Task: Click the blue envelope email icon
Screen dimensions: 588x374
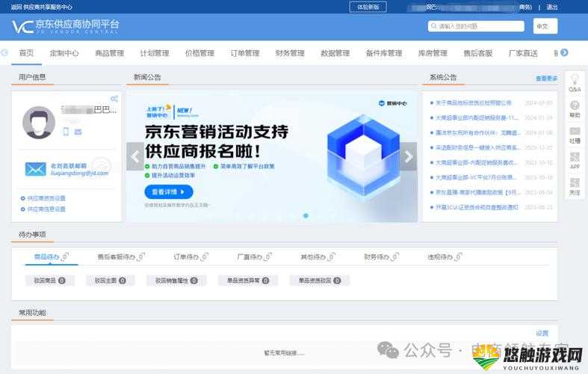Action: (x=36, y=169)
